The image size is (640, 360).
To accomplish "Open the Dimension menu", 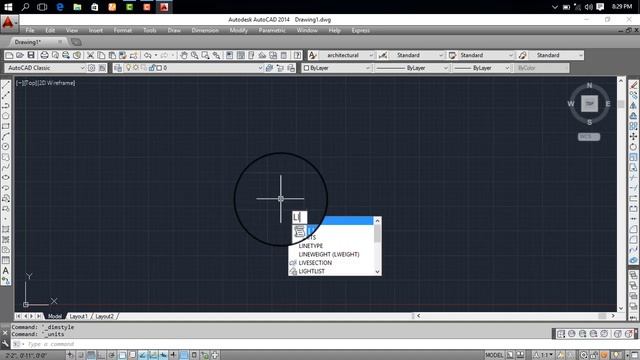I will point(205,30).
